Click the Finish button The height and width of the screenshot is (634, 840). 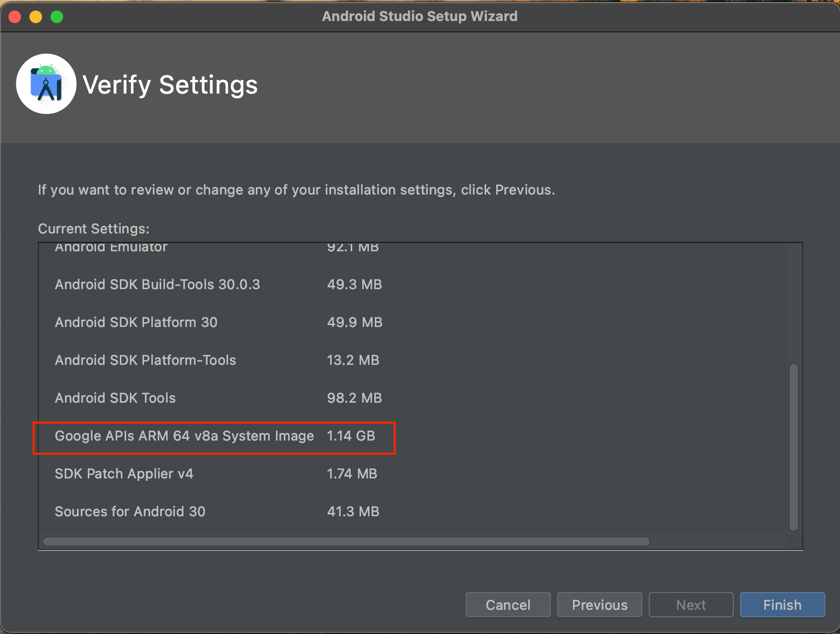pos(782,605)
